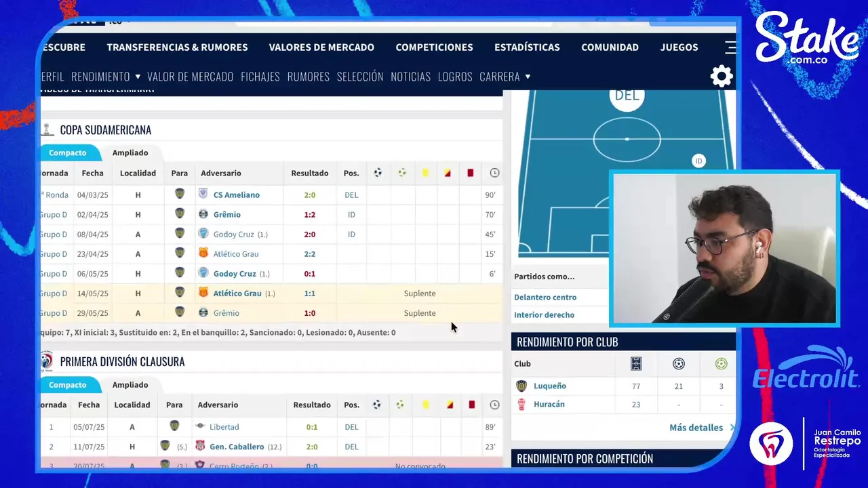This screenshot has height=488, width=868.
Task: Open the Delantero centro link
Action: [545, 297]
